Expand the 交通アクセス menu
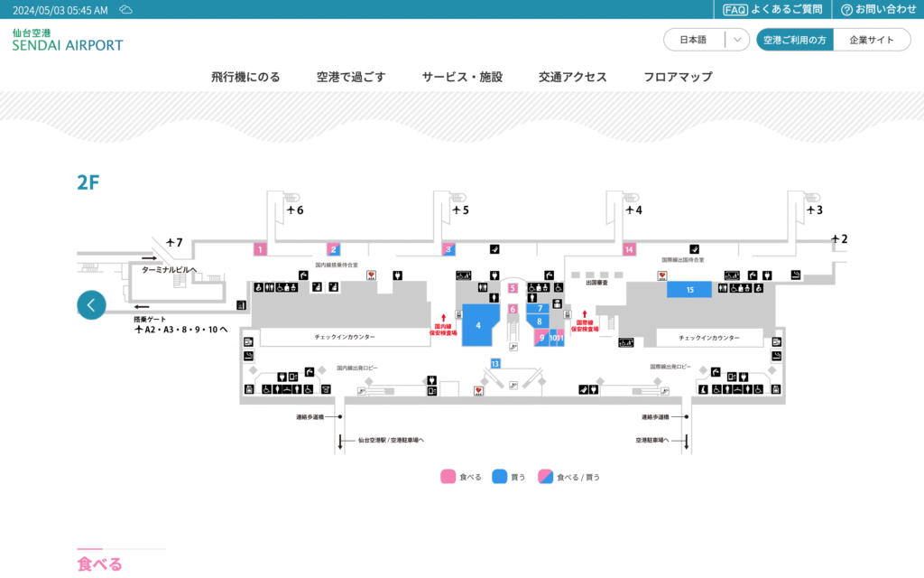This screenshot has height=578, width=924. click(x=572, y=77)
